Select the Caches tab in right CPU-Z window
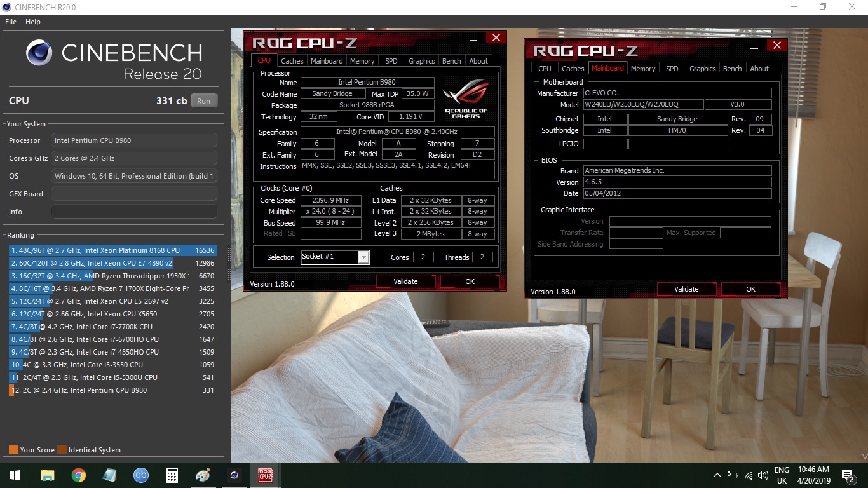This screenshot has height=488, width=868. pyautogui.click(x=573, y=69)
